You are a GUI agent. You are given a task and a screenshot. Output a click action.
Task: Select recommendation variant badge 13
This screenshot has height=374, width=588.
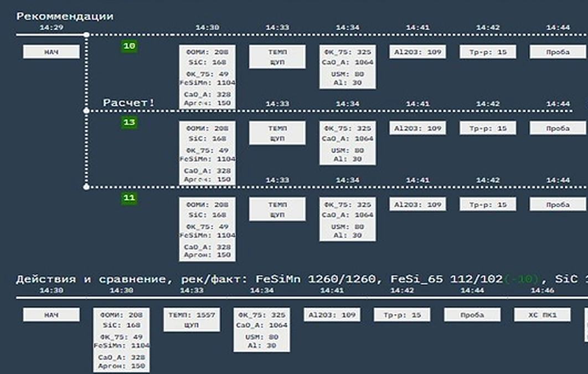click(x=129, y=122)
